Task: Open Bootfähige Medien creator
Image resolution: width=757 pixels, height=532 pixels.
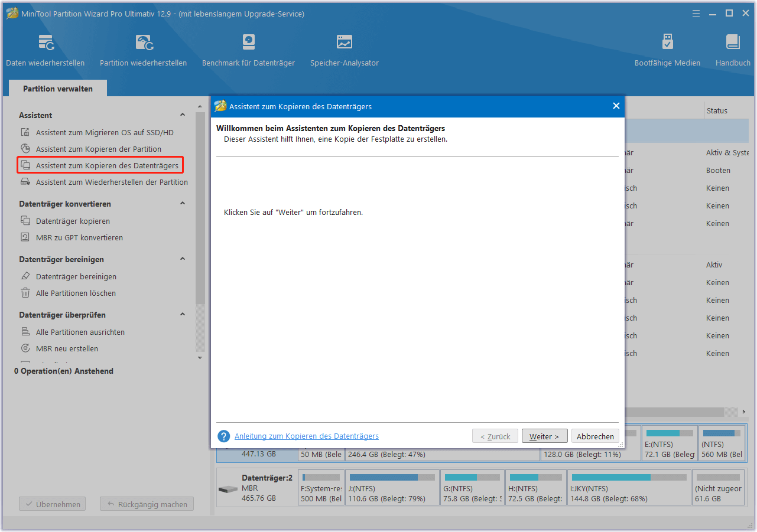Action: (667, 50)
